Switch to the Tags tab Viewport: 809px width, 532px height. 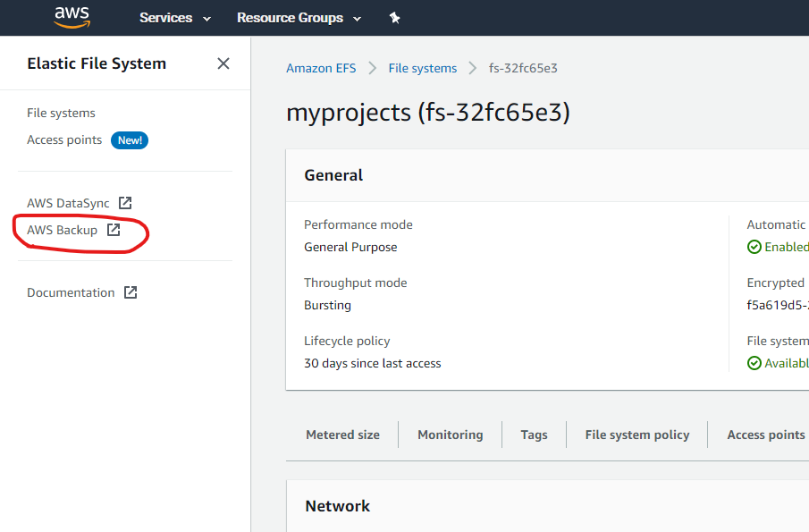point(534,435)
